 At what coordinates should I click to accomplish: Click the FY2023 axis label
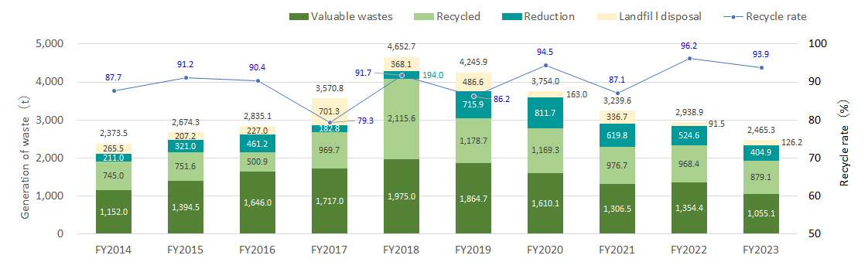761,250
